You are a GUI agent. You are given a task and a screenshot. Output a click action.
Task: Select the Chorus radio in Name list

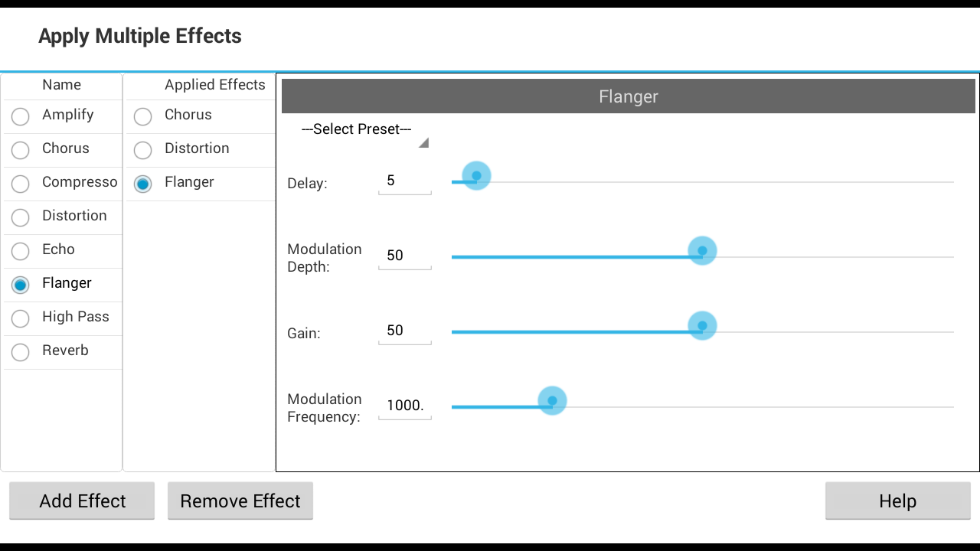tap(21, 150)
